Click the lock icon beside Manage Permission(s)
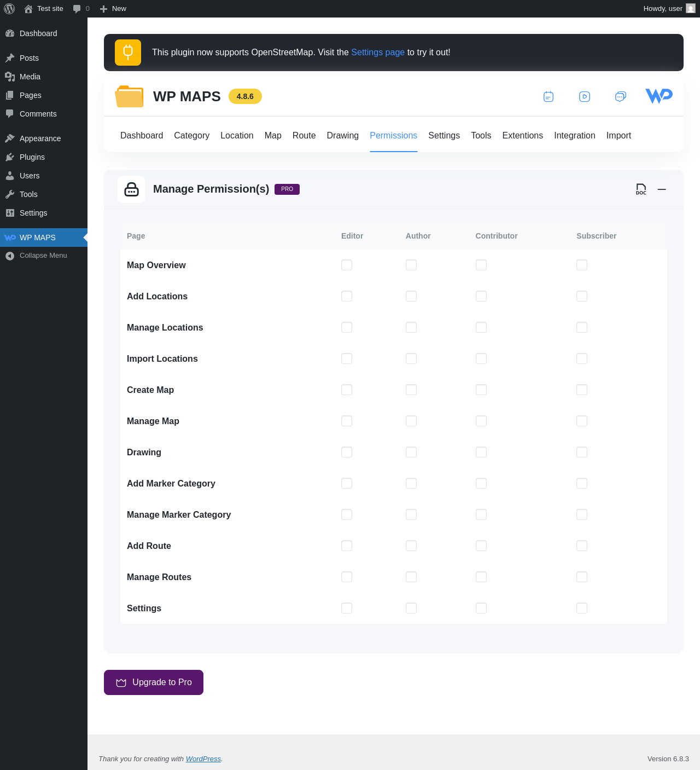 click(131, 189)
